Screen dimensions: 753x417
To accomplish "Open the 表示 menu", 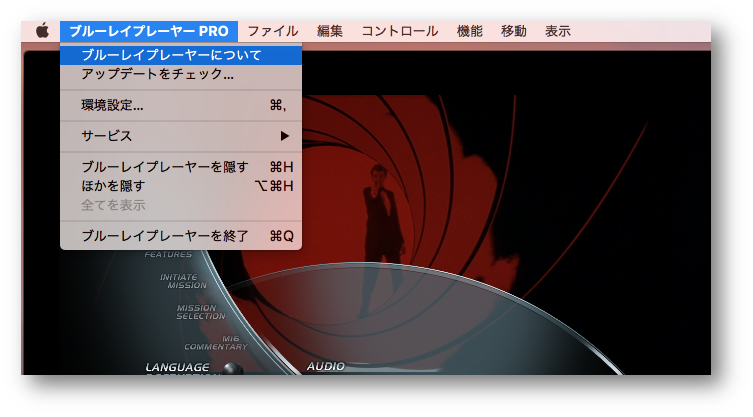I will pos(558,31).
